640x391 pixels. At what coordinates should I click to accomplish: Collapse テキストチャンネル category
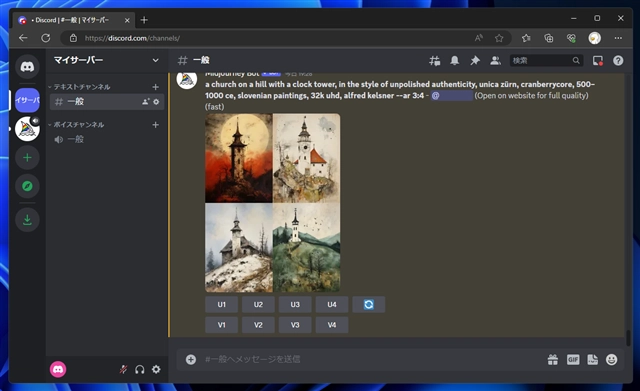[79, 87]
